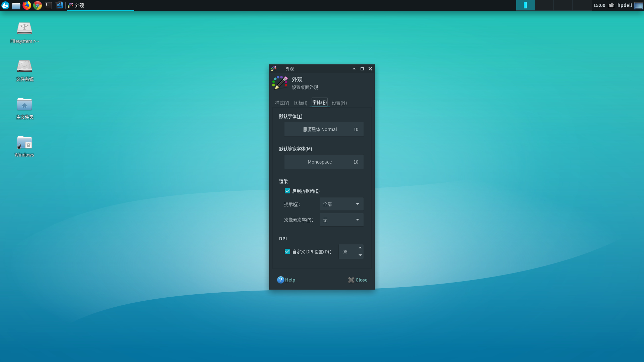Click the Close button in dialog
This screenshot has width=644, height=362.
tap(358, 280)
